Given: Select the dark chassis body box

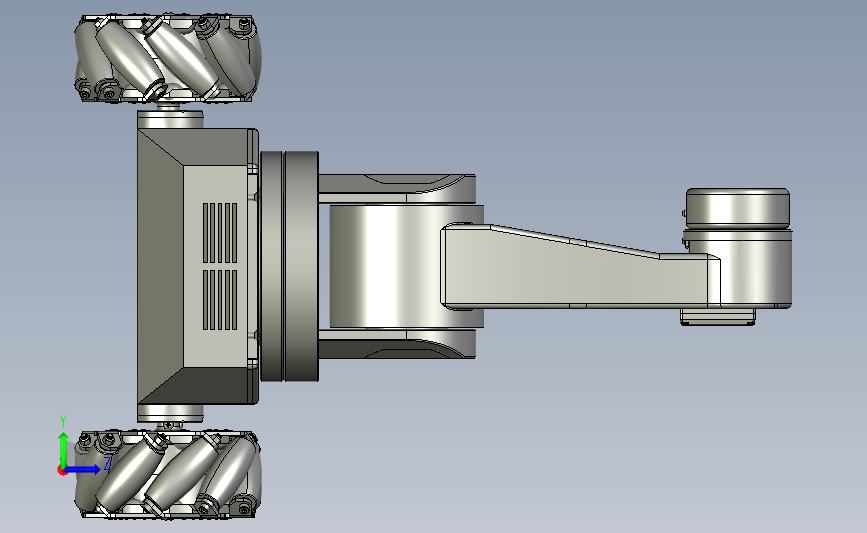Looking at the screenshot, I should 197,266.
